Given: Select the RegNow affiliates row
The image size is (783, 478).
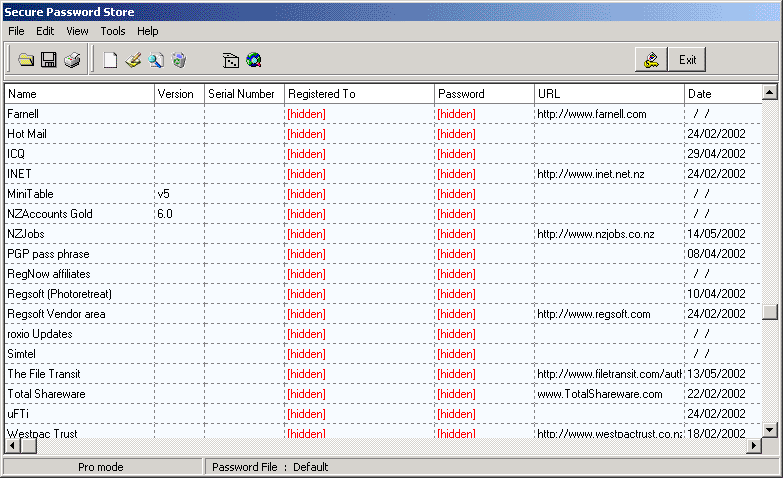Looking at the screenshot, I should coord(383,274).
